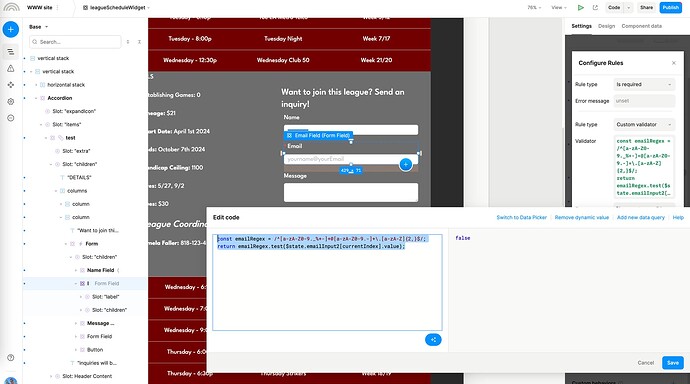Open the 76% zoom dropdown
Image resolution: width=690 pixels, height=384 pixels.
pyautogui.click(x=534, y=7)
